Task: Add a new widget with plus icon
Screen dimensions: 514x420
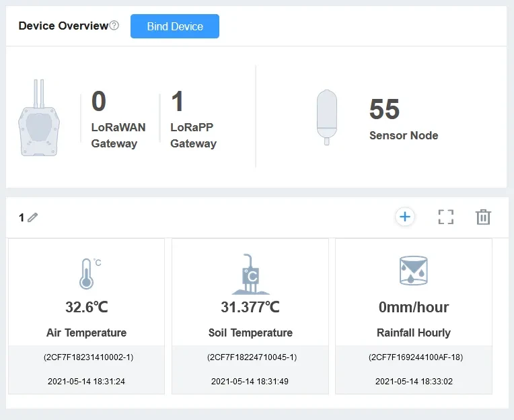Action: 405,217
